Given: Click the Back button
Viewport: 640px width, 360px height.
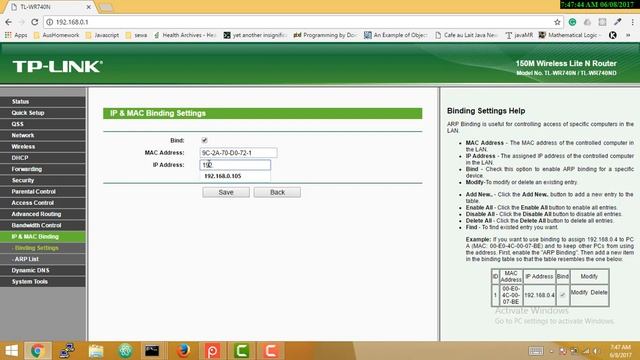Looking at the screenshot, I should coord(277,192).
